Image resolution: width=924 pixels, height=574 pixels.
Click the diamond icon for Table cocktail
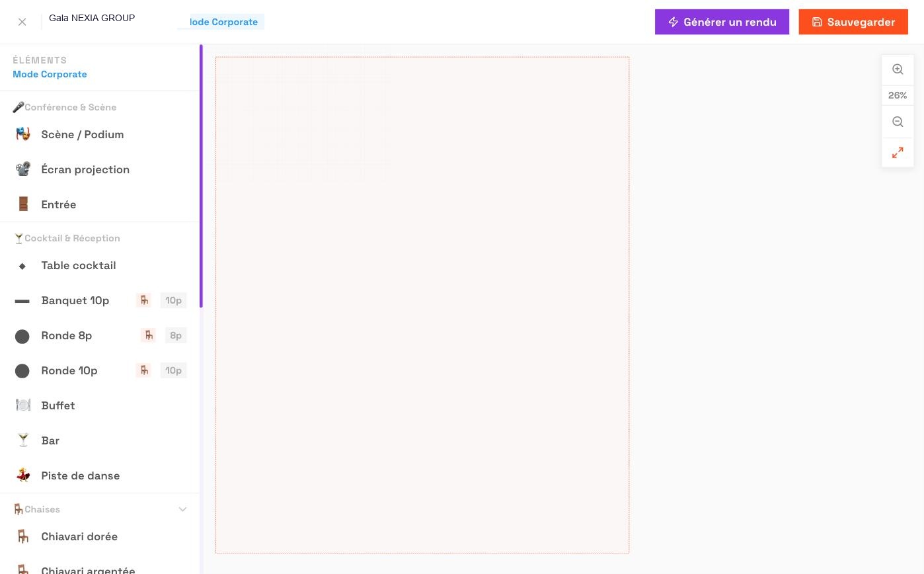22,266
